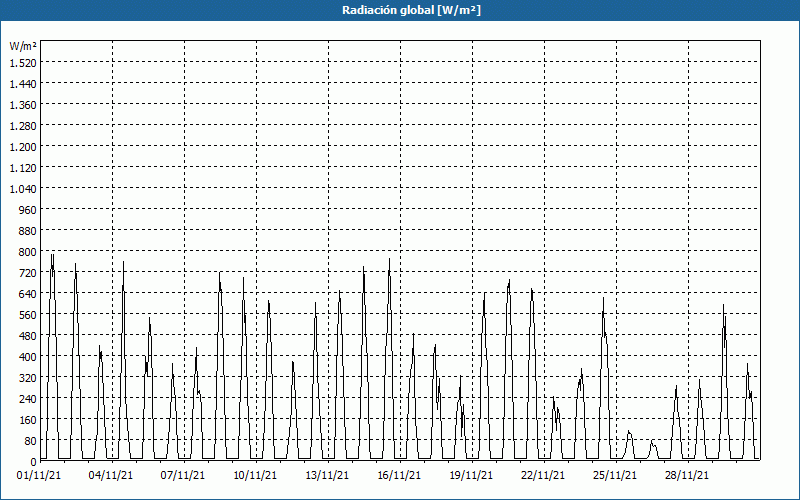Click the 07/11/21 date label
Viewport: 800px width, 500px height.
pos(183,475)
